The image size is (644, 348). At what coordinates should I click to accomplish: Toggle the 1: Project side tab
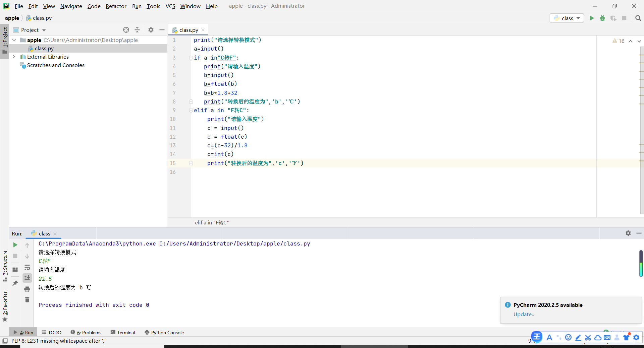(x=5, y=41)
